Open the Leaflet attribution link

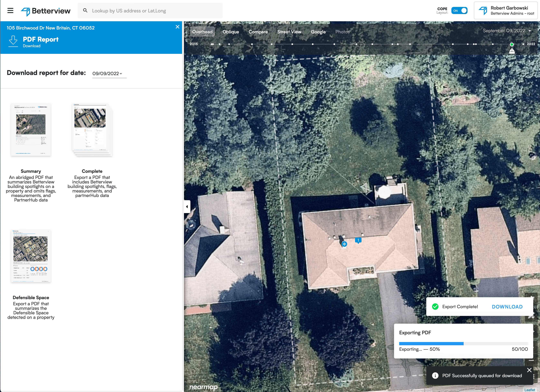pos(530,390)
